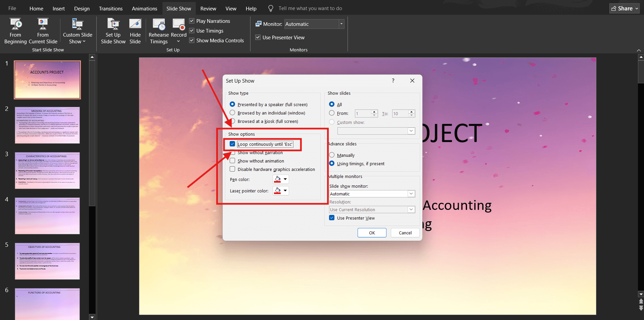This screenshot has width=644, height=320.
Task: Select From slides radio button
Action: click(x=332, y=113)
